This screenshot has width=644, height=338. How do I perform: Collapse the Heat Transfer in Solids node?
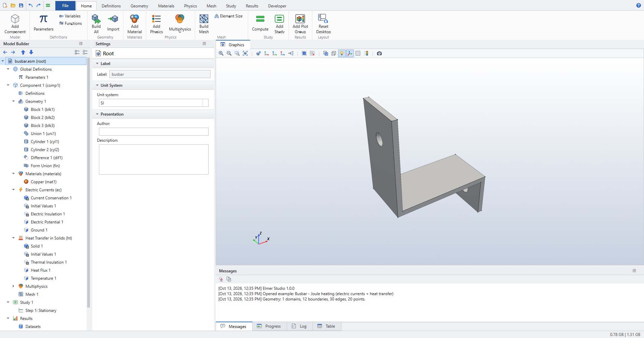click(13, 238)
